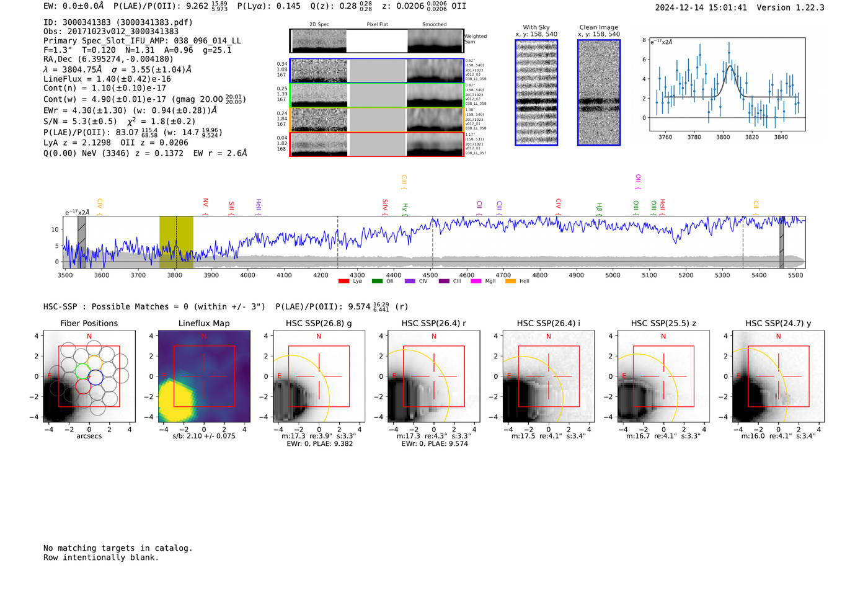Select the RA,Dec (6.395274,-0.004180) line

[108, 60]
